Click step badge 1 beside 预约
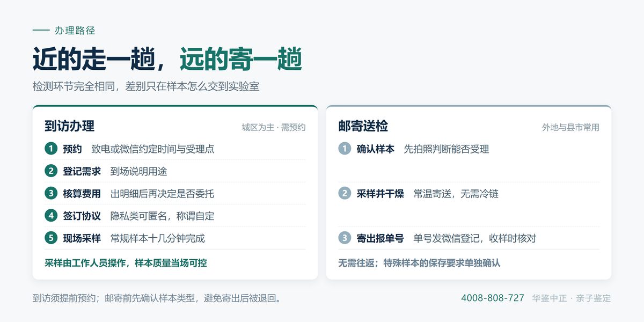 click(51, 149)
